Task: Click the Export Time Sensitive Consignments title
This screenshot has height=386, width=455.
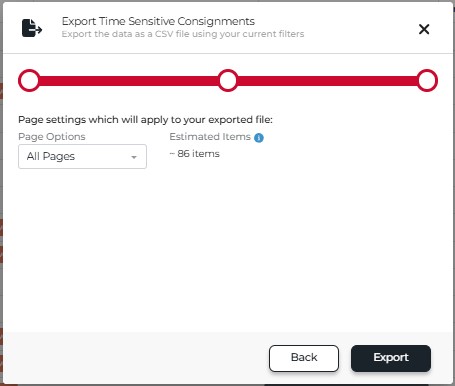Action: pyautogui.click(x=158, y=21)
